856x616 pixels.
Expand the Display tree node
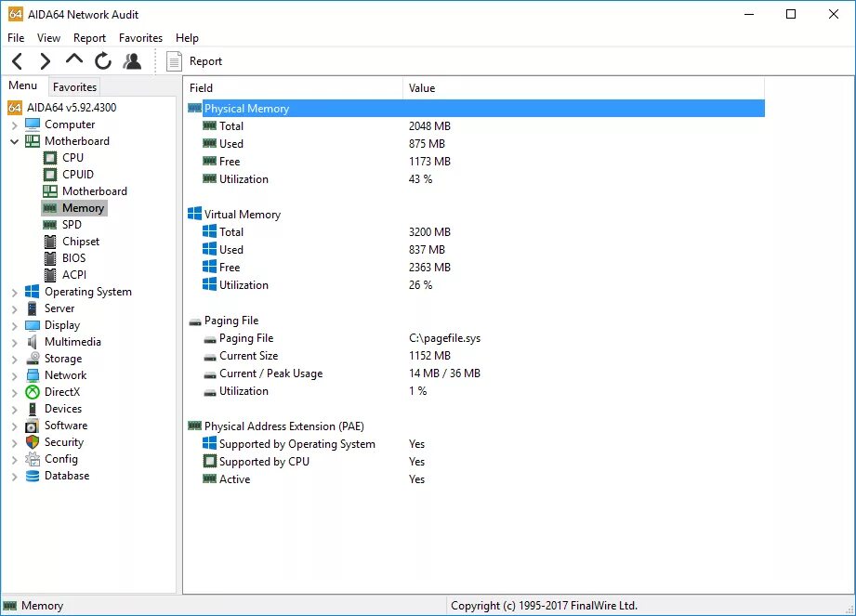pyautogui.click(x=15, y=326)
